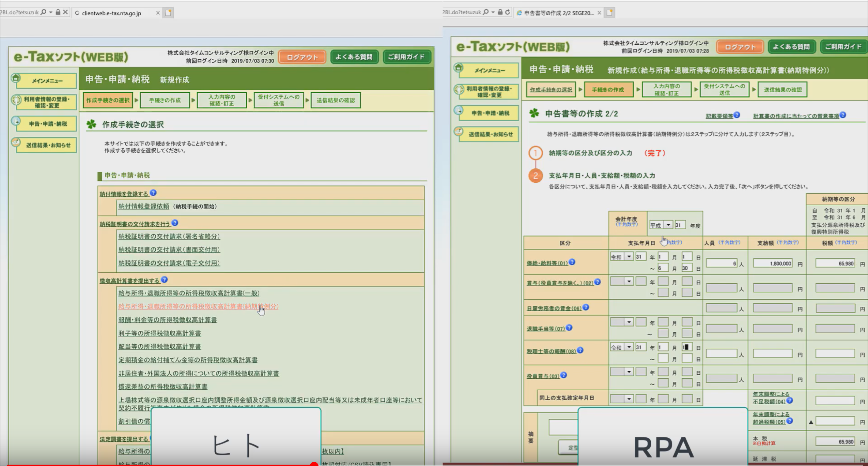The image size is (868, 466).
Task: Open 納付情報登録依頼 link
Action: 144,206
